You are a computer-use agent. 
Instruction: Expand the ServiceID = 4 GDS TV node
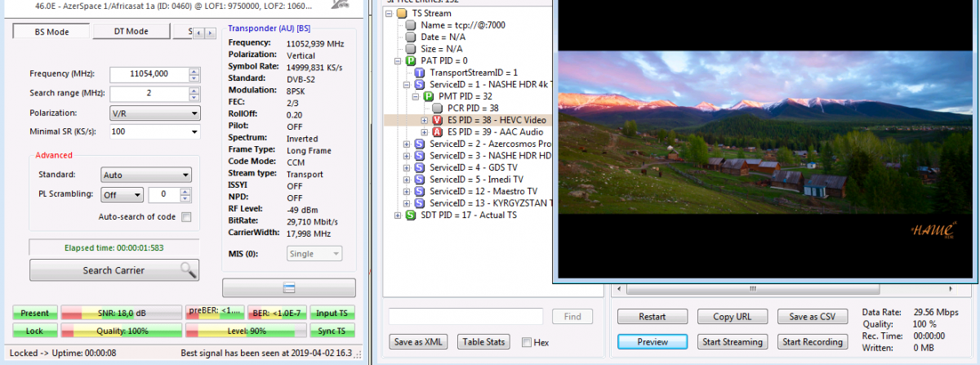[407, 167]
